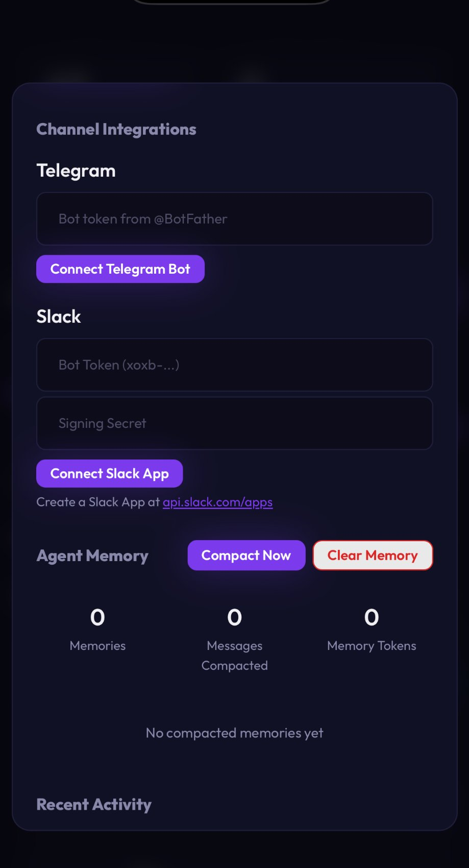Image resolution: width=469 pixels, height=868 pixels.
Task: Click into the Signing Secret field
Action: (x=234, y=423)
